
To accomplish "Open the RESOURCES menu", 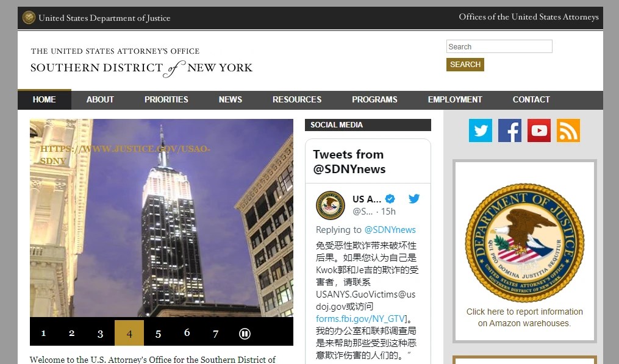I will point(297,99).
